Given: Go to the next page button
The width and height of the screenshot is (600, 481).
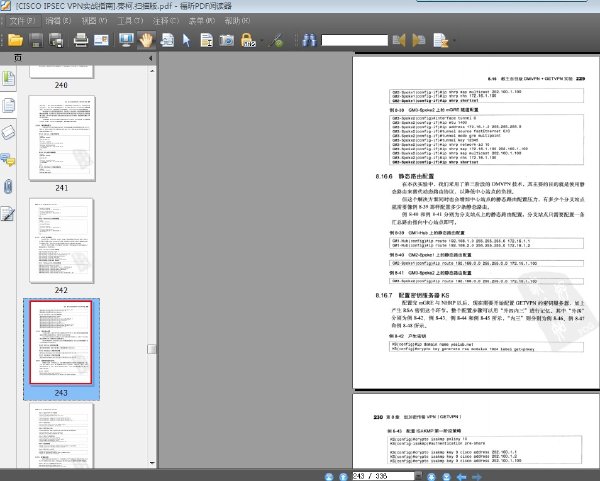Looking at the screenshot, I should click(432, 476).
